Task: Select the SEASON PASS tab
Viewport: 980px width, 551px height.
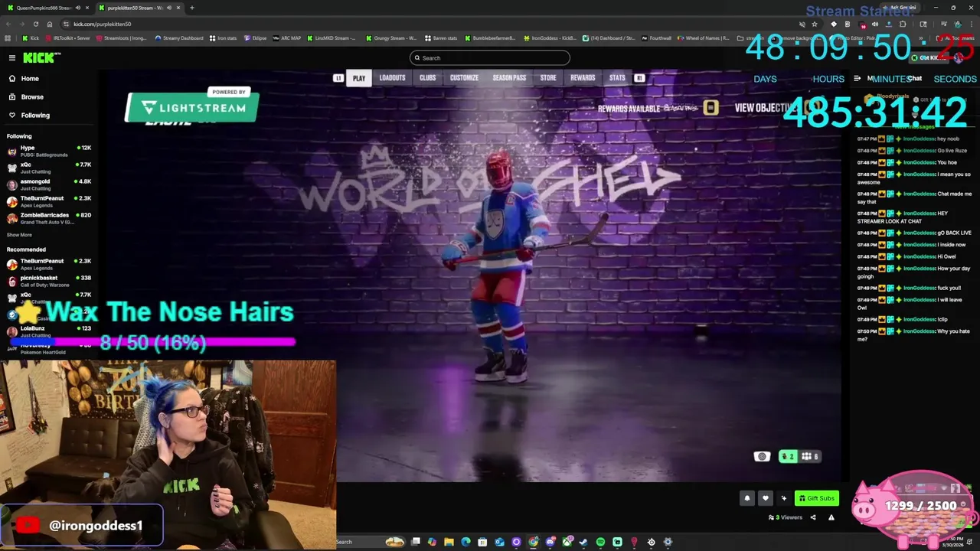Action: click(x=509, y=78)
